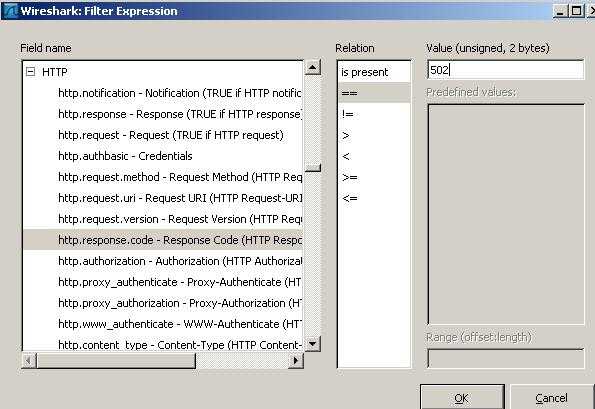Choose the != relation
This screenshot has height=409, width=595.
(x=374, y=114)
